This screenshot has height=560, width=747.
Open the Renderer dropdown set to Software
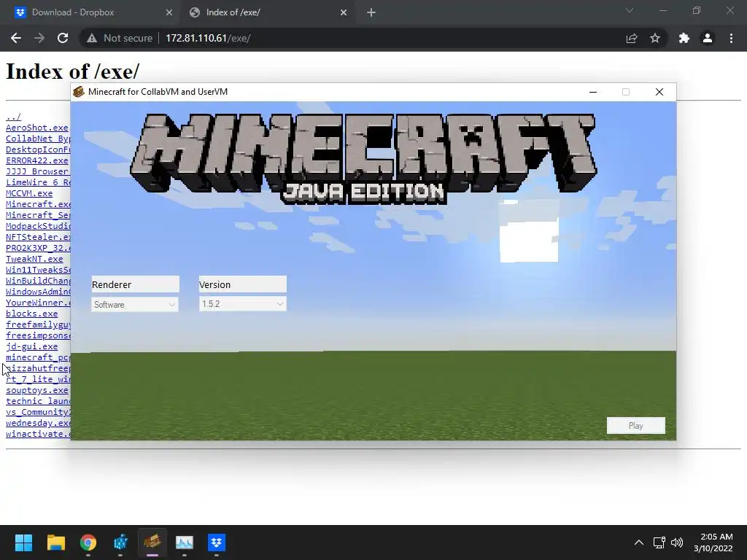coord(135,304)
